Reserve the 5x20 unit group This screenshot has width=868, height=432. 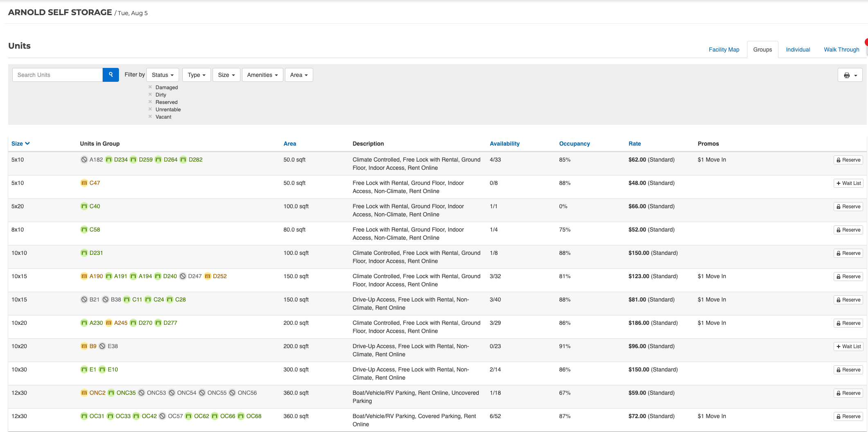(848, 207)
